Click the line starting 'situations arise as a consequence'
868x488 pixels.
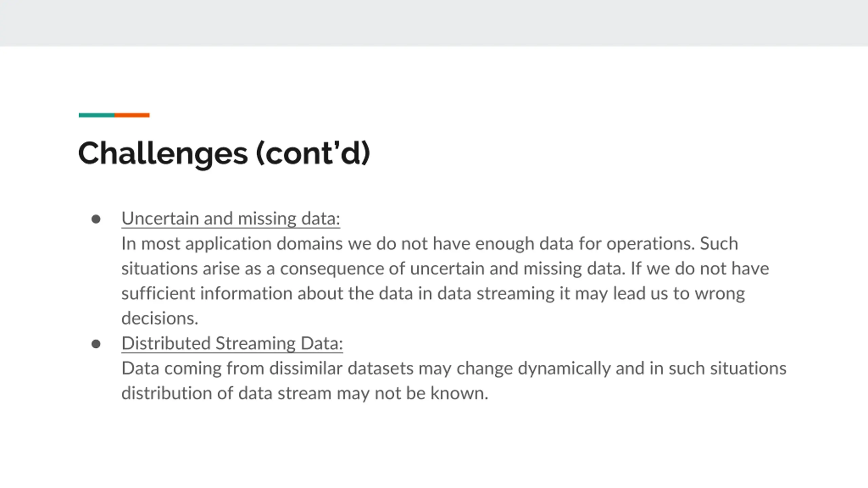coord(445,269)
